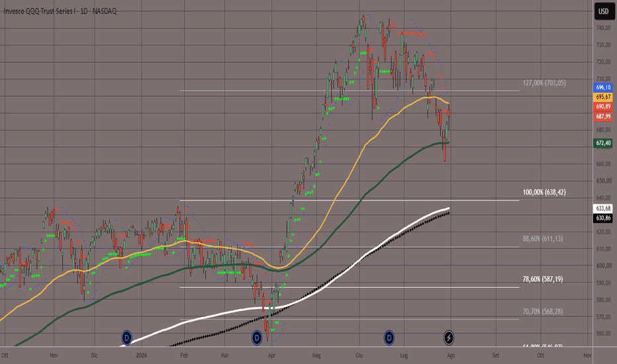Click the Apr label on time axis
The width and height of the screenshot is (617, 364).
pos(271,355)
